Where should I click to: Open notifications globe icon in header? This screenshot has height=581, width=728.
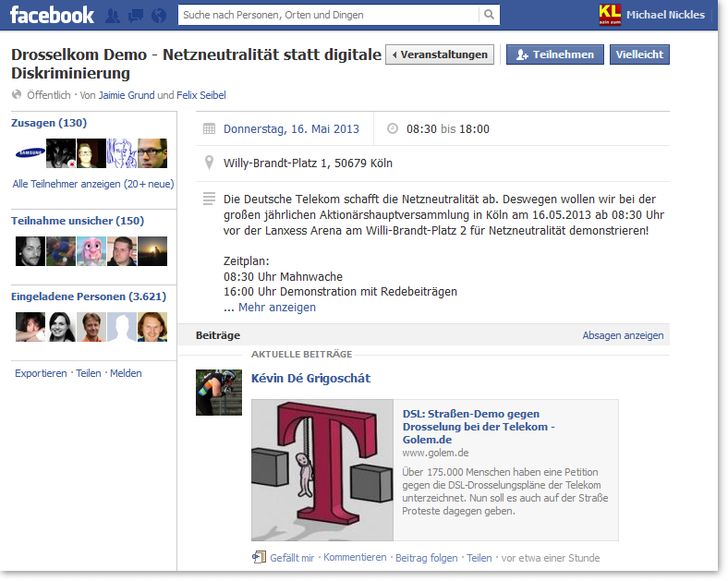point(159,16)
